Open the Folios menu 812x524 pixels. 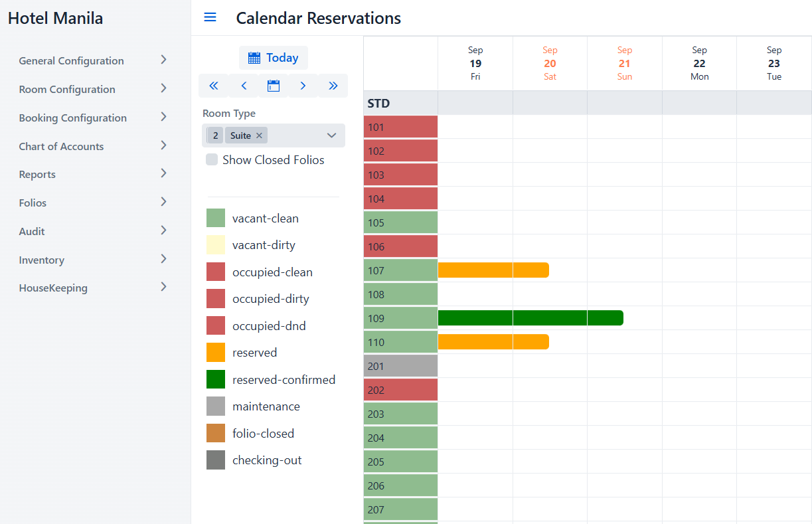93,203
